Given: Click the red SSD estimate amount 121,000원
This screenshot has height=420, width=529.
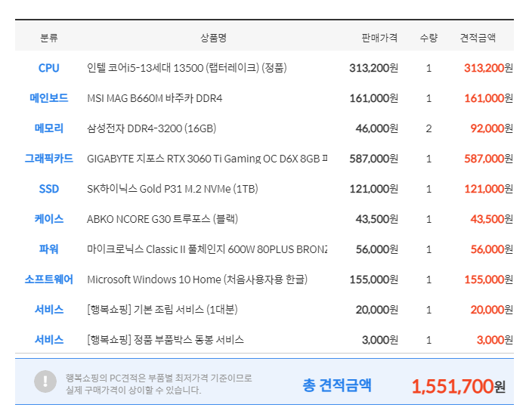Looking at the screenshot, I should click(x=488, y=189).
